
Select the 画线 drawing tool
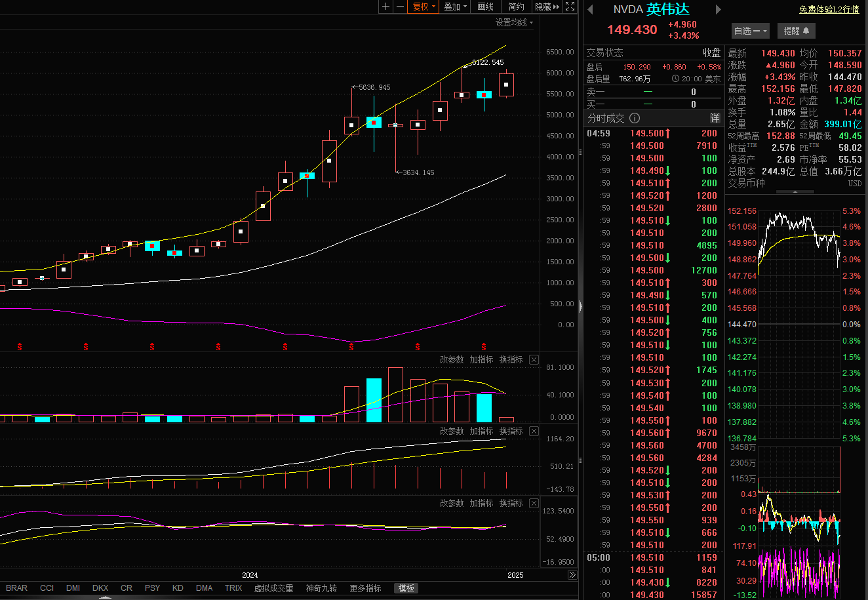coord(486,7)
